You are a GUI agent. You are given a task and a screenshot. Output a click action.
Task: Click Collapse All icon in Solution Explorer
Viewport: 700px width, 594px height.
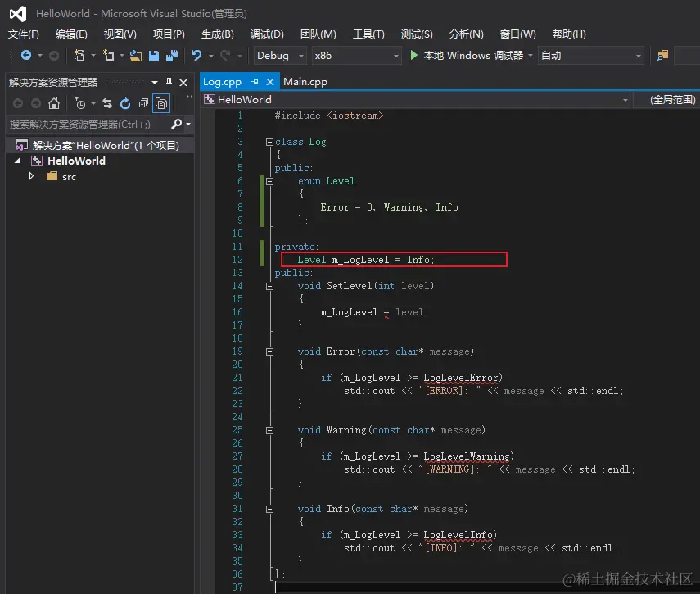[143, 103]
